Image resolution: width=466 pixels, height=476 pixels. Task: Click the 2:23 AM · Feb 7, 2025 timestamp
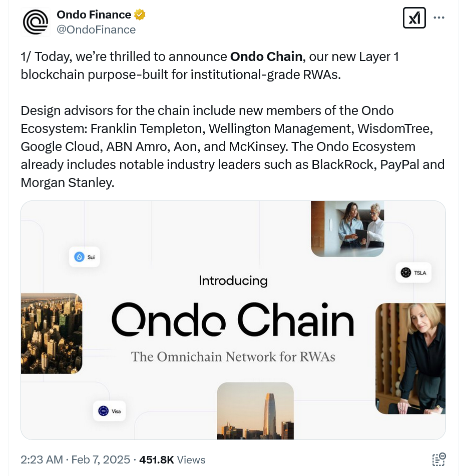pos(75,460)
